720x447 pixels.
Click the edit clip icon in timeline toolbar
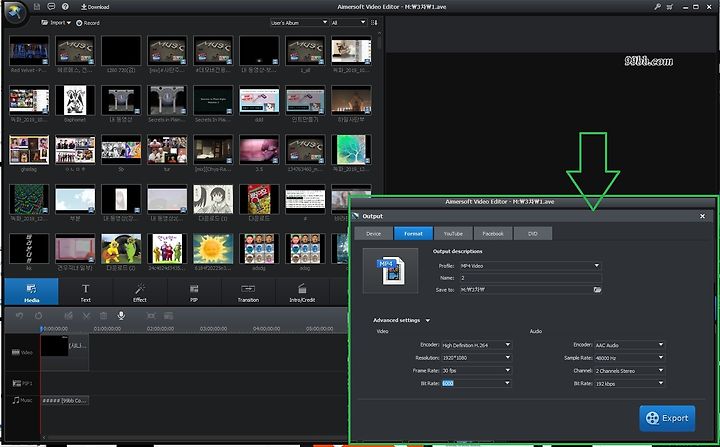(68, 316)
